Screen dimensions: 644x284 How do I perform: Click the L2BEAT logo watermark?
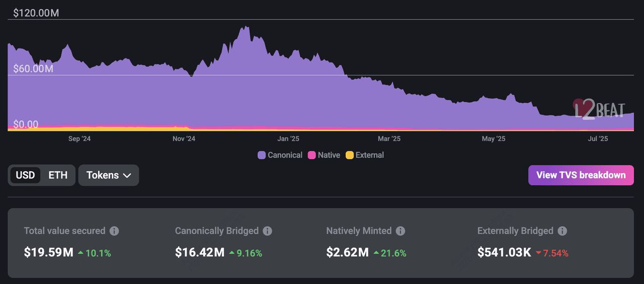point(599,109)
